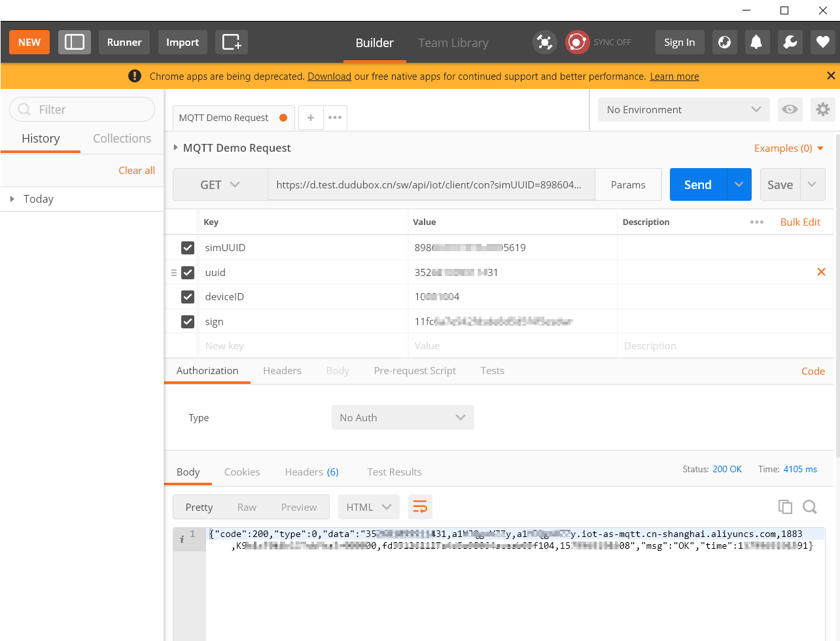Open the Interceptor icon in the header
The width and height of the screenshot is (840, 641).
pos(544,42)
